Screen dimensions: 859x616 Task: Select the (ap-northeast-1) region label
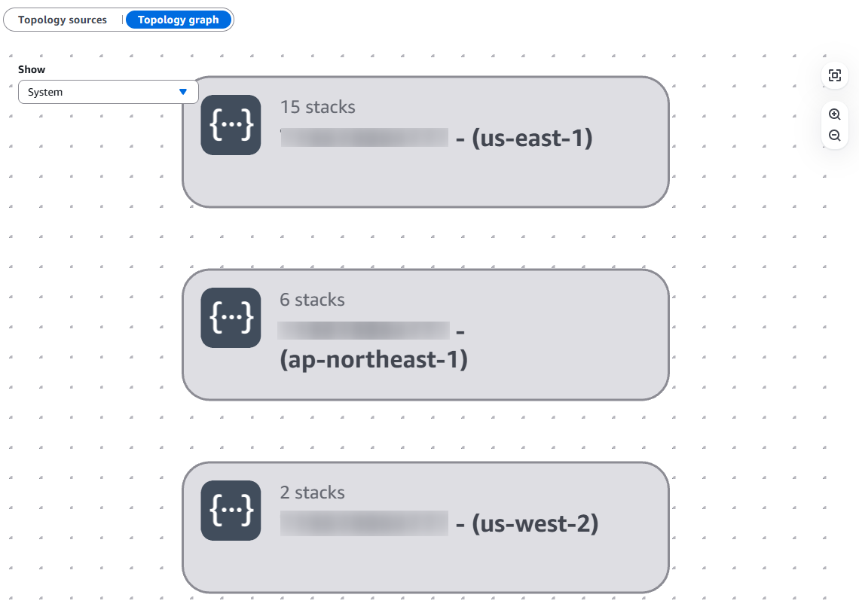[374, 360]
